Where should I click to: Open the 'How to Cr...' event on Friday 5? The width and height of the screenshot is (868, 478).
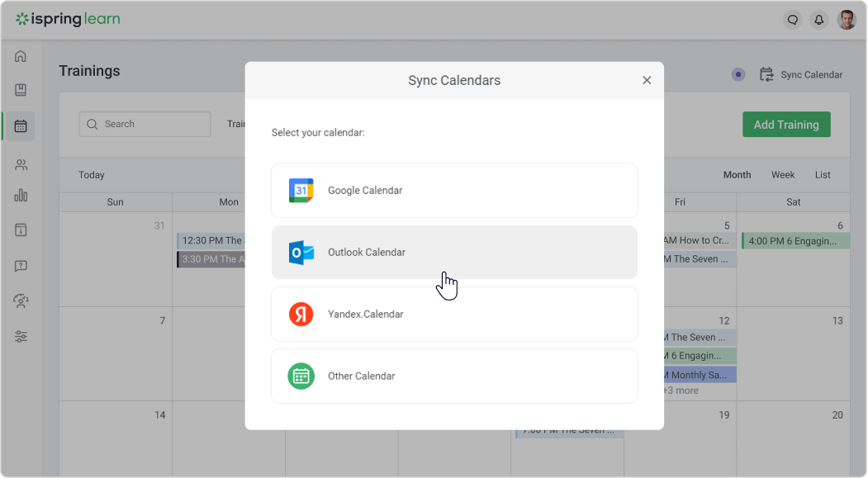coord(700,241)
